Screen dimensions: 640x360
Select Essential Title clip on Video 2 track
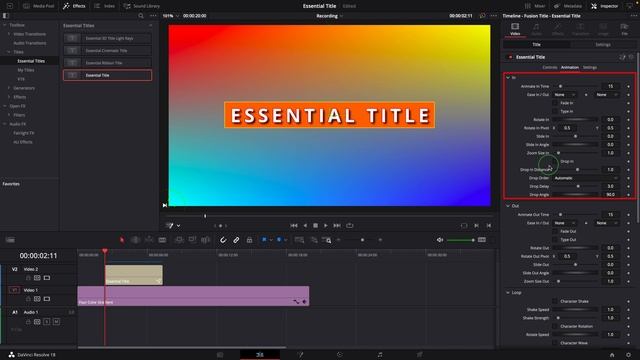134,275
